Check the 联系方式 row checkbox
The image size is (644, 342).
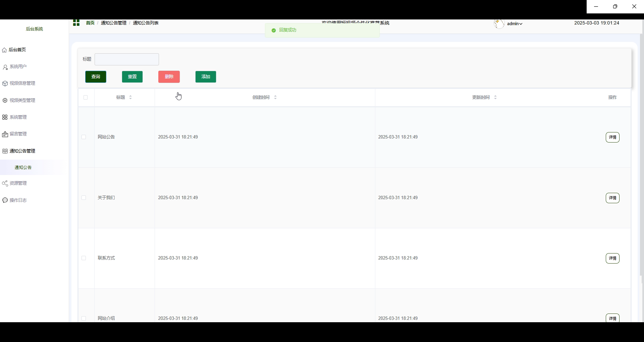84,258
